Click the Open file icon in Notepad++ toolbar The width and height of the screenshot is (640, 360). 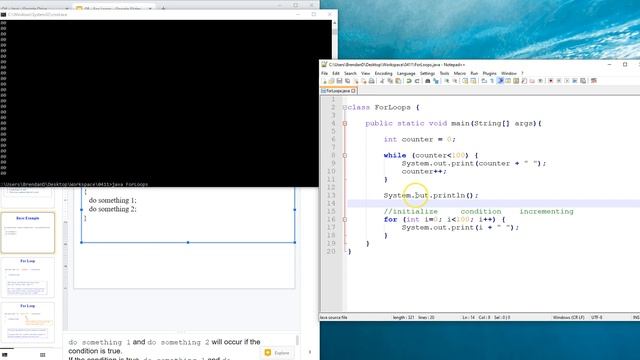(x=331, y=81)
